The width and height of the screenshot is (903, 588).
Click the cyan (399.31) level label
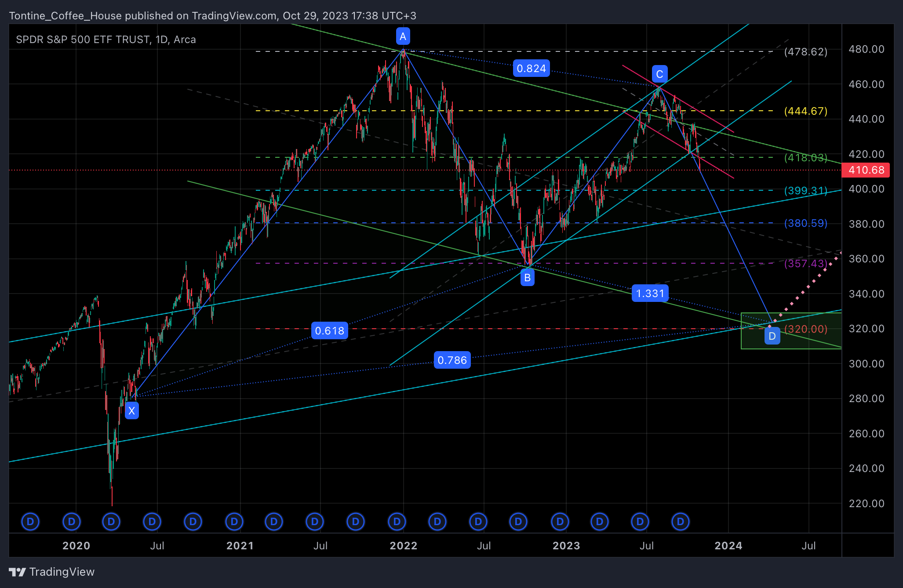[x=805, y=190]
